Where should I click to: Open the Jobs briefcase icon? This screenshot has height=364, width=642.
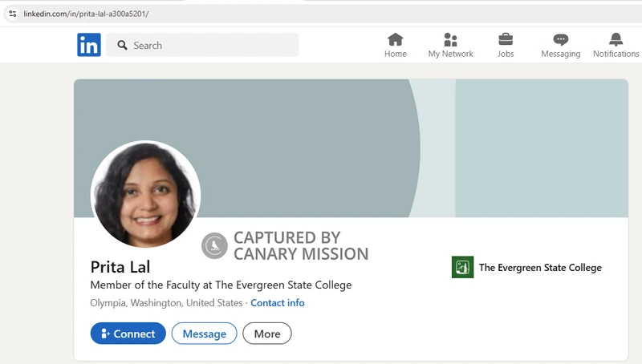coord(506,39)
